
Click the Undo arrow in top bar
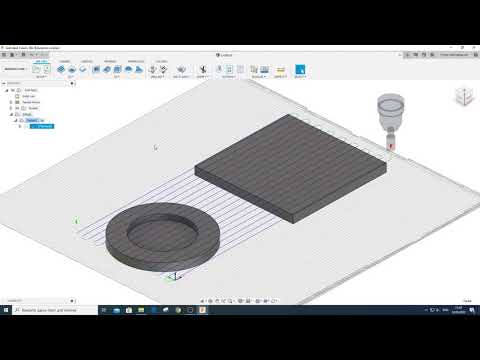pos(33,55)
